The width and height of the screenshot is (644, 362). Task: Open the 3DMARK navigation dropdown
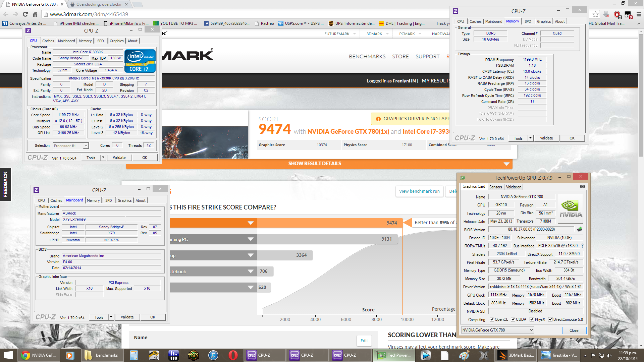378,34
